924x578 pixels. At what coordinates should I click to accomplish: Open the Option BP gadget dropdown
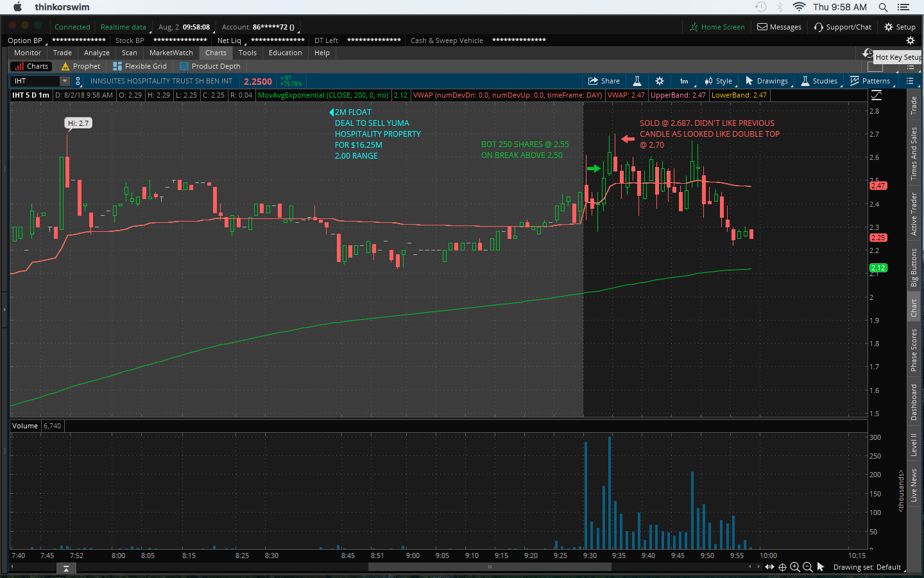click(x=26, y=40)
